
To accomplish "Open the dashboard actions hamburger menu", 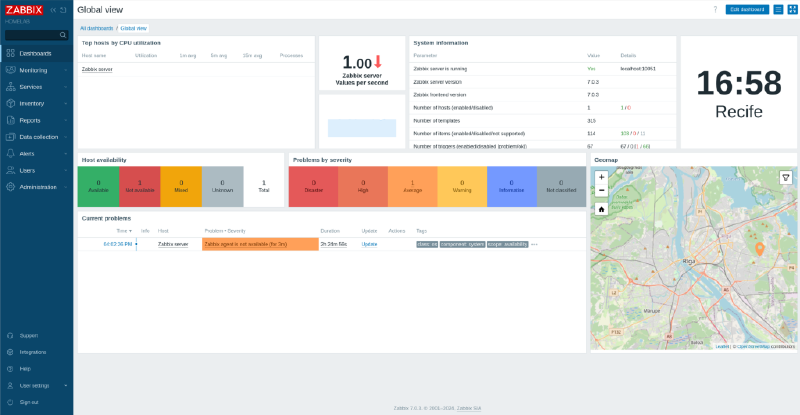I will [779, 9].
